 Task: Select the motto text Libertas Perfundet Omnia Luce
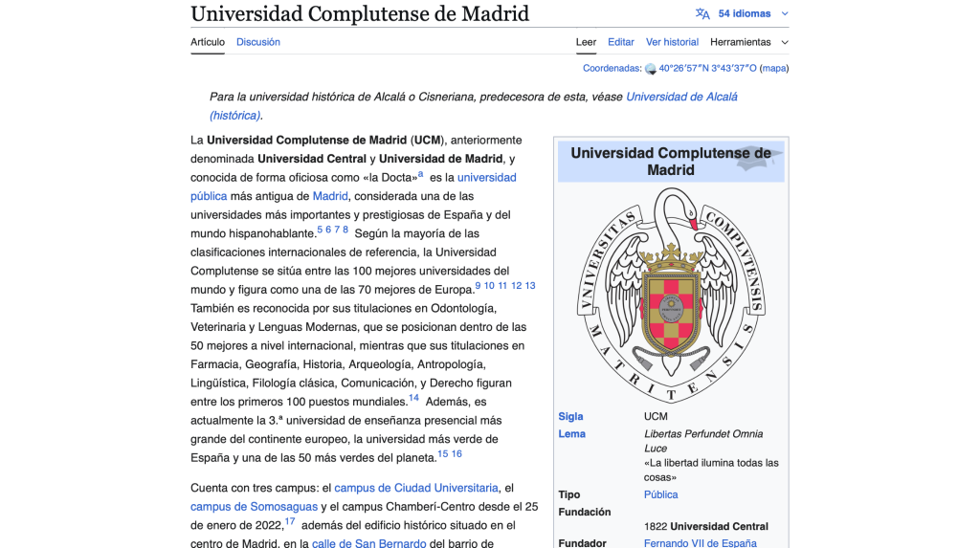tap(703, 441)
